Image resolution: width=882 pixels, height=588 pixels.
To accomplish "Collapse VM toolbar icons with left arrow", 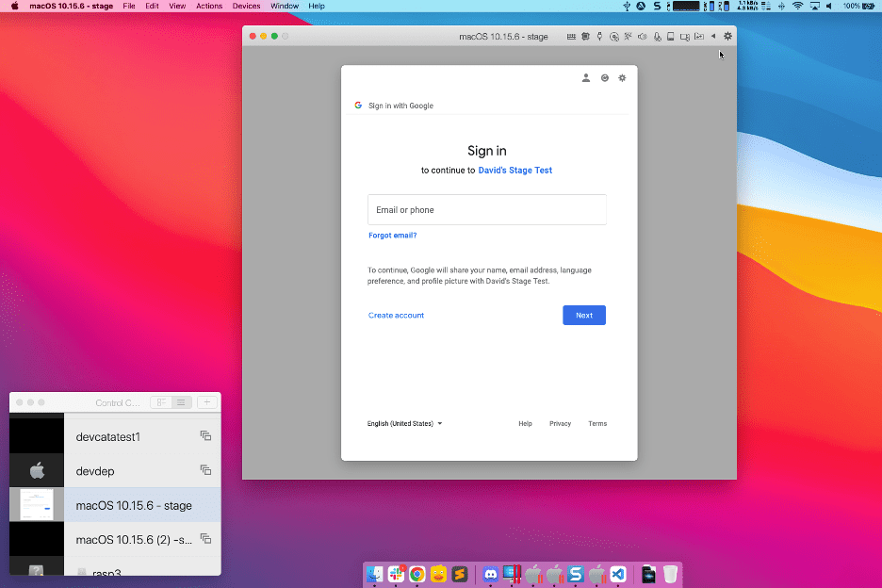I will pos(713,37).
